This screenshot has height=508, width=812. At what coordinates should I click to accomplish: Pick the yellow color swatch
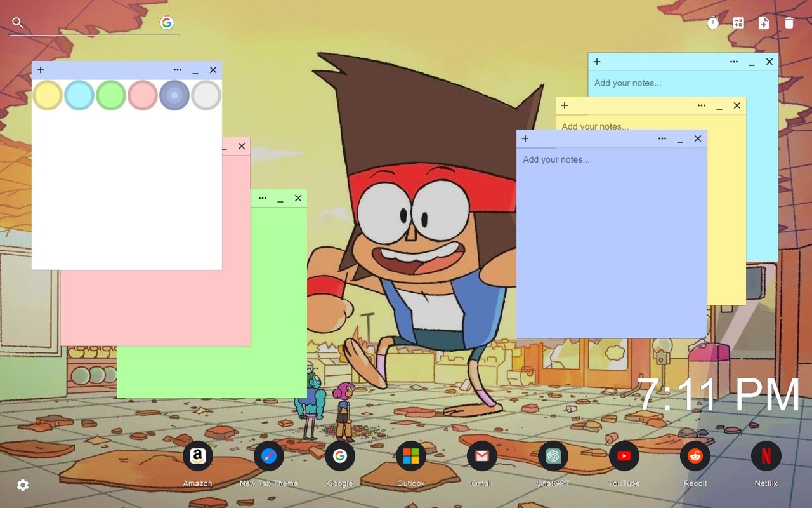pyautogui.click(x=48, y=95)
